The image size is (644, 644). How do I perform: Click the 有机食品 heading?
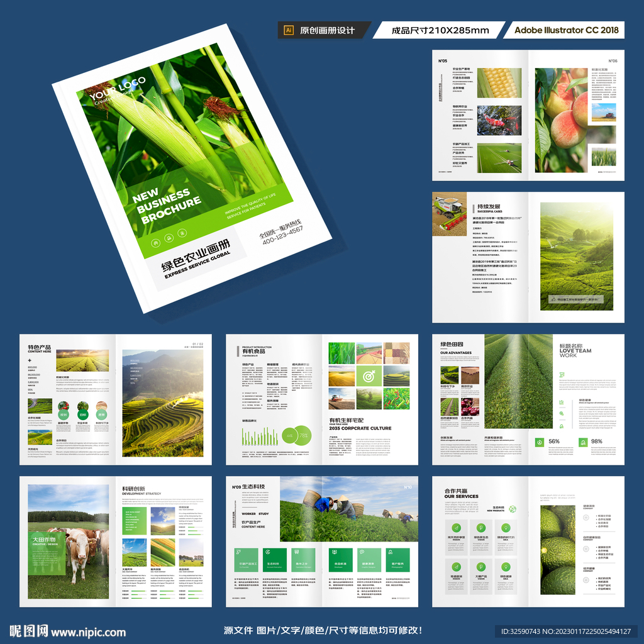point(253,351)
